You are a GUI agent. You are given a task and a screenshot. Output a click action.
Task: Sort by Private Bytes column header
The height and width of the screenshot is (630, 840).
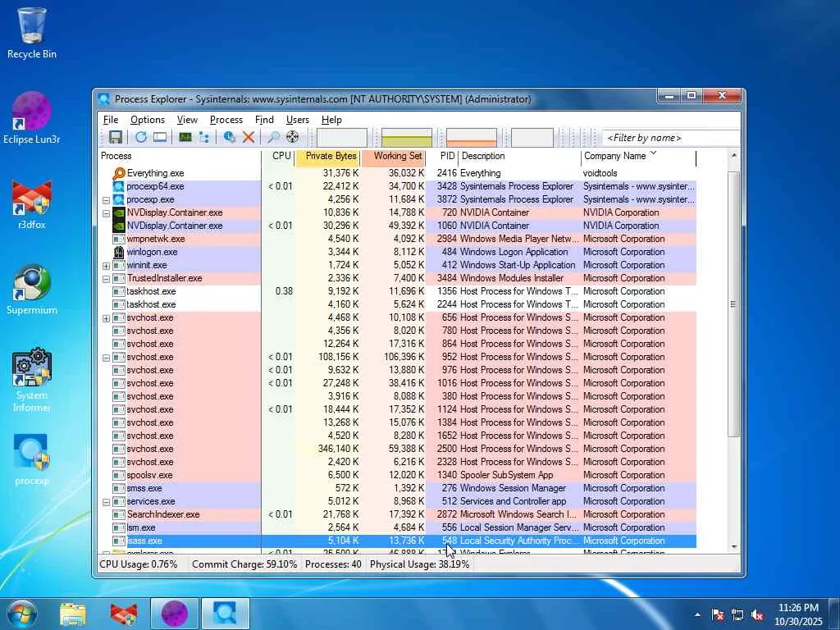pyautogui.click(x=328, y=156)
